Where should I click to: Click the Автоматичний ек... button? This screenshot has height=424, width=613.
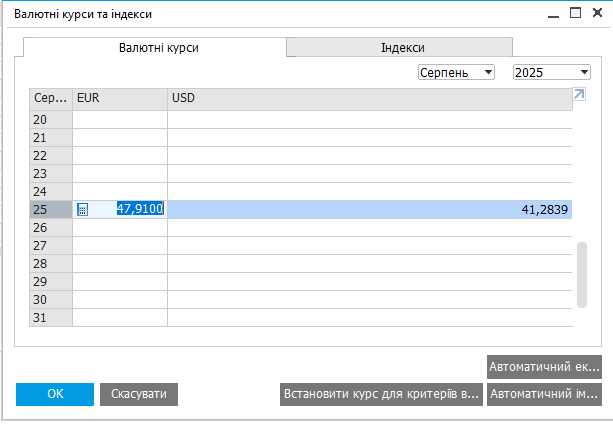(x=544, y=366)
